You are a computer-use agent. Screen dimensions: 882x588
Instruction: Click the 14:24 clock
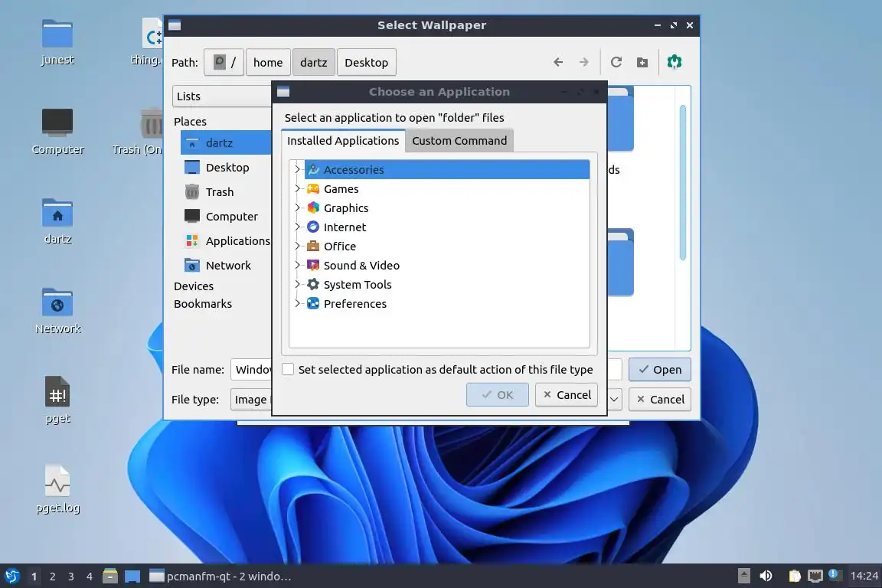pos(864,576)
